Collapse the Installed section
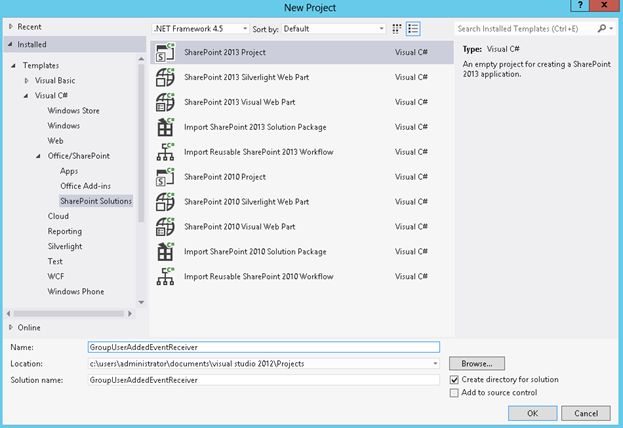The width and height of the screenshot is (623, 428). click(10, 44)
